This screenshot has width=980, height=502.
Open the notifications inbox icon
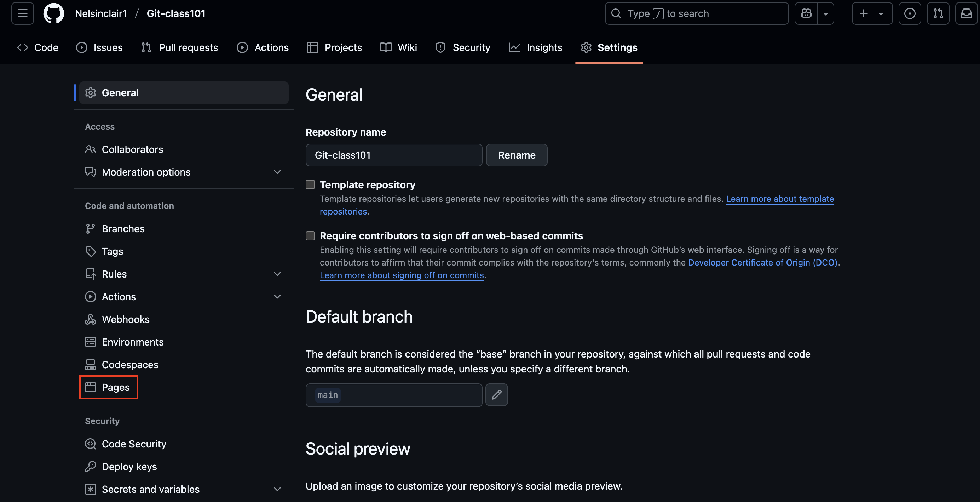(x=966, y=14)
